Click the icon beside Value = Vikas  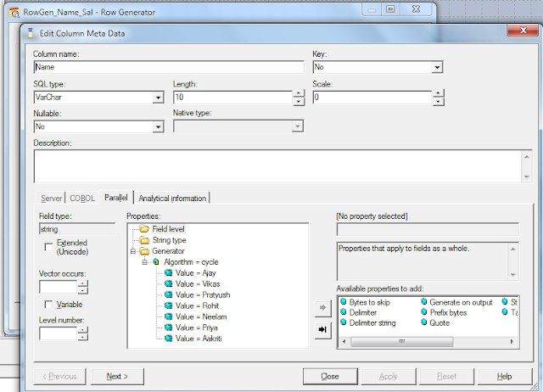(x=169, y=284)
